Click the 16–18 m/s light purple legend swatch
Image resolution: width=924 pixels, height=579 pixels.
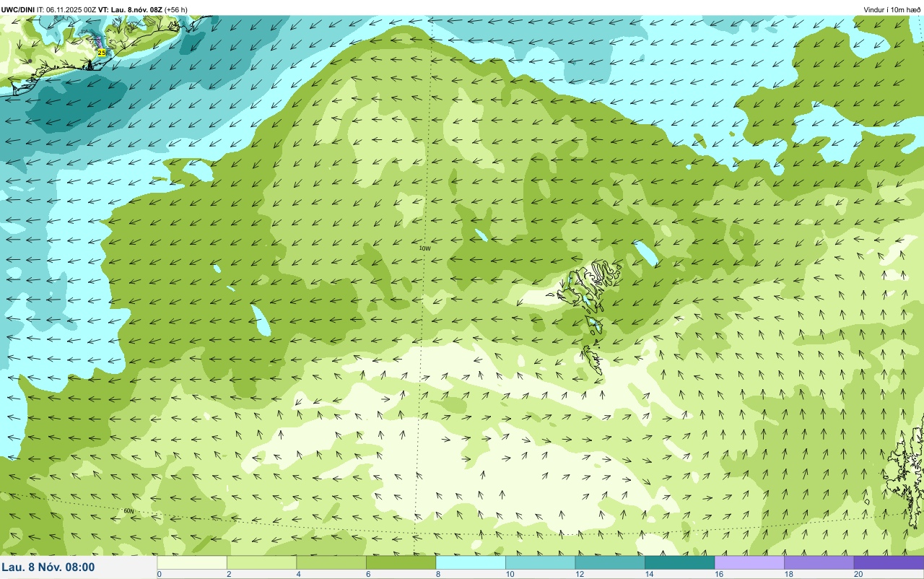749,562
